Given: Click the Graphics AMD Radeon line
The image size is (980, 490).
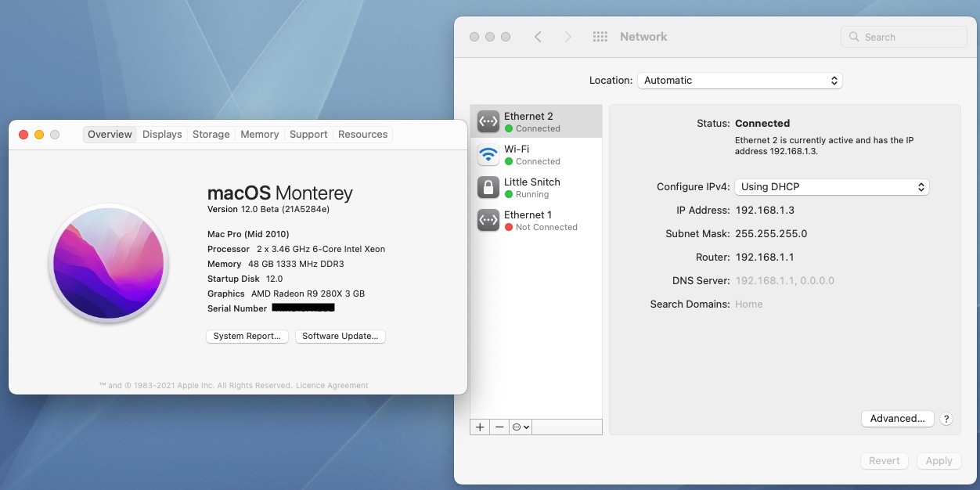Looking at the screenshot, I should coord(286,294).
